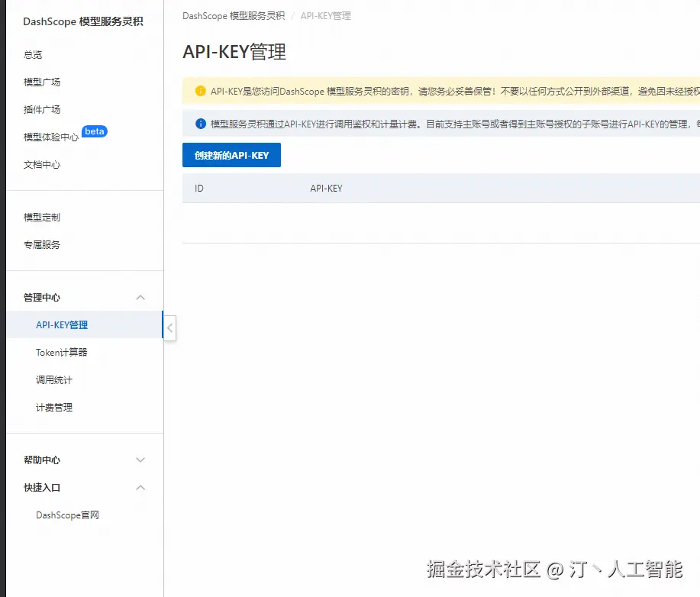This screenshot has width=700, height=597.
Task: Open 模型定制 in the sidebar
Action: 42,218
